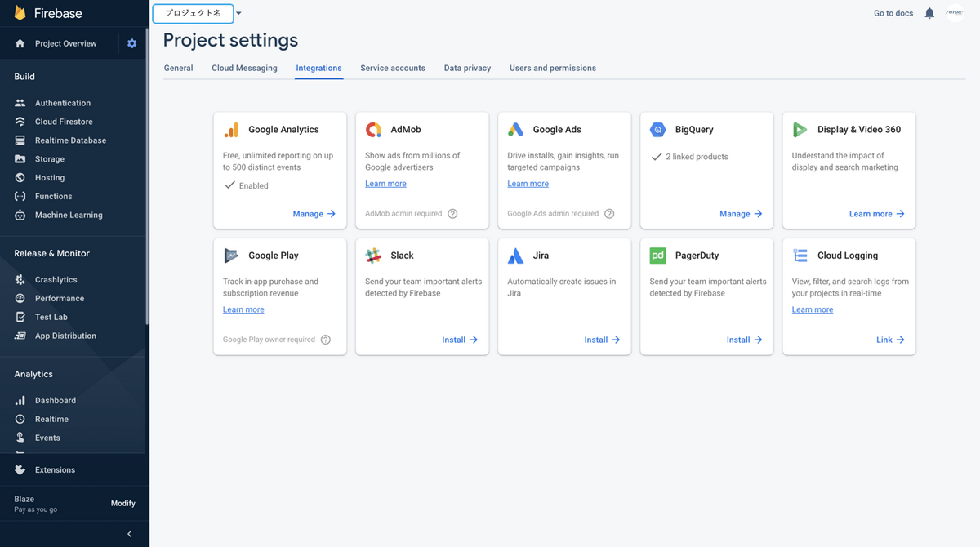Open the Service accounts tab
This screenshot has height=547, width=980.
(x=393, y=69)
